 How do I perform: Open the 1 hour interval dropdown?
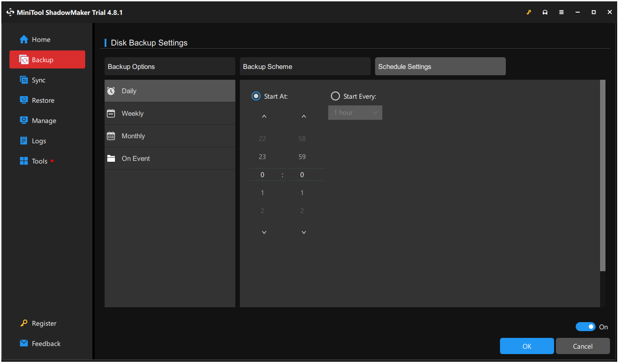tap(355, 113)
